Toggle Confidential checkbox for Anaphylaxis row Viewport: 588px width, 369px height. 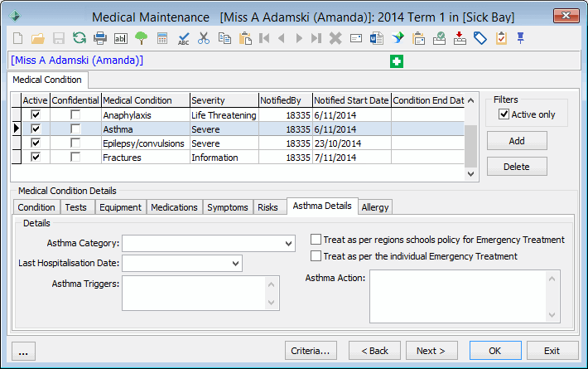pyautogui.click(x=75, y=114)
